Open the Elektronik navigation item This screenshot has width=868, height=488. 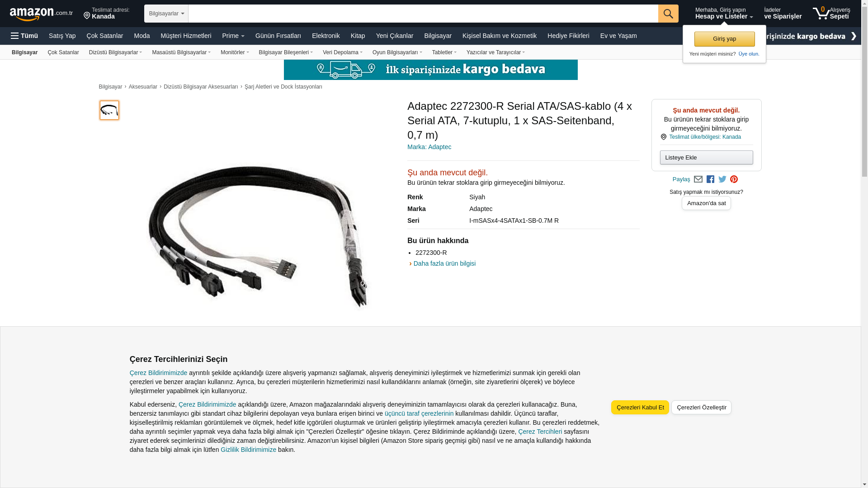(x=326, y=36)
